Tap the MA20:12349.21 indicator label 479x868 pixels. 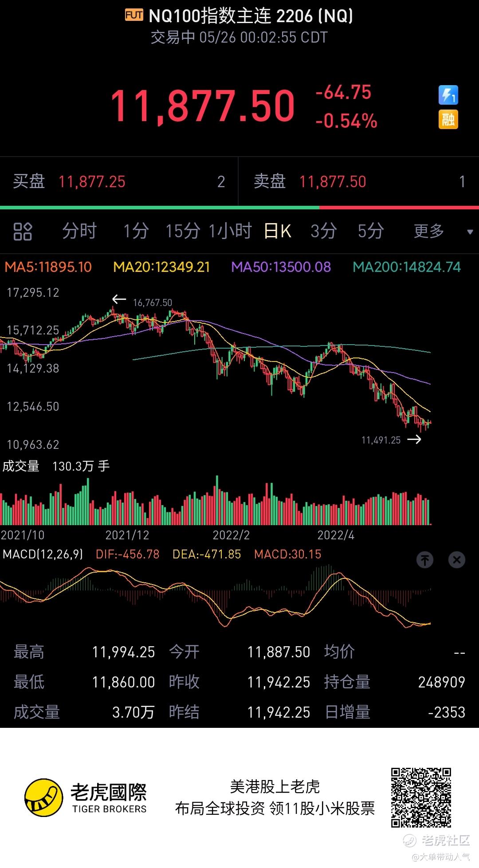pyautogui.click(x=161, y=267)
